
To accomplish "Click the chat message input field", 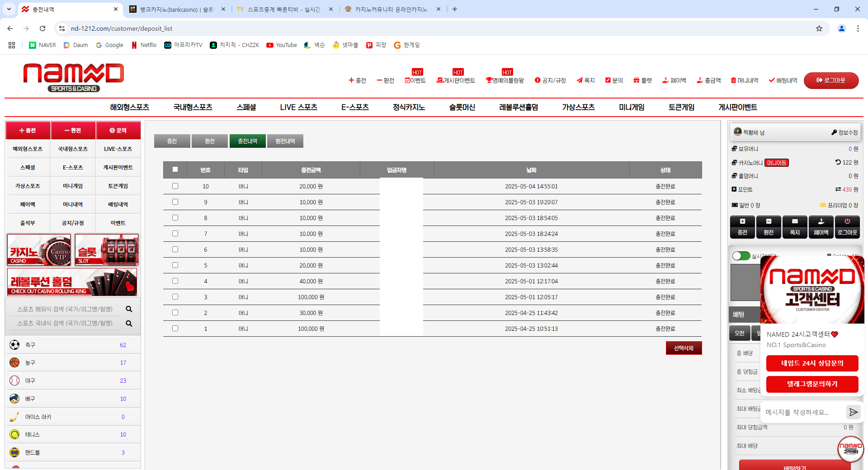I will tap(803, 412).
